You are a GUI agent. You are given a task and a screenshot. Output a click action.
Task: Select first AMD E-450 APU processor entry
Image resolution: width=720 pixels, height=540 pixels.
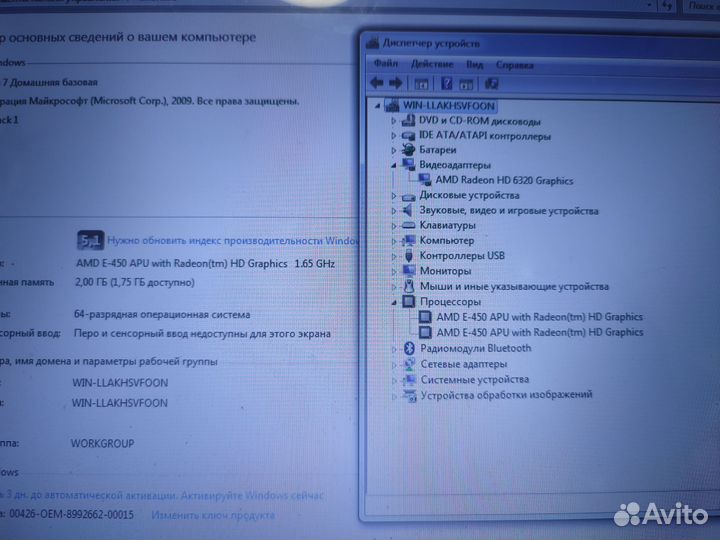pos(540,317)
